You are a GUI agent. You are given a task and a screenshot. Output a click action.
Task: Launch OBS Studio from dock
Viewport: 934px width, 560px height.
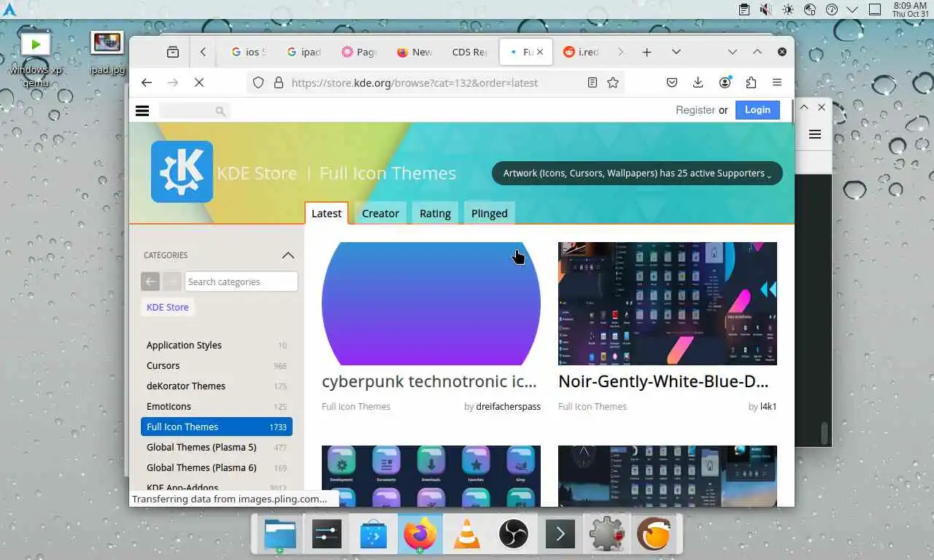click(x=514, y=534)
